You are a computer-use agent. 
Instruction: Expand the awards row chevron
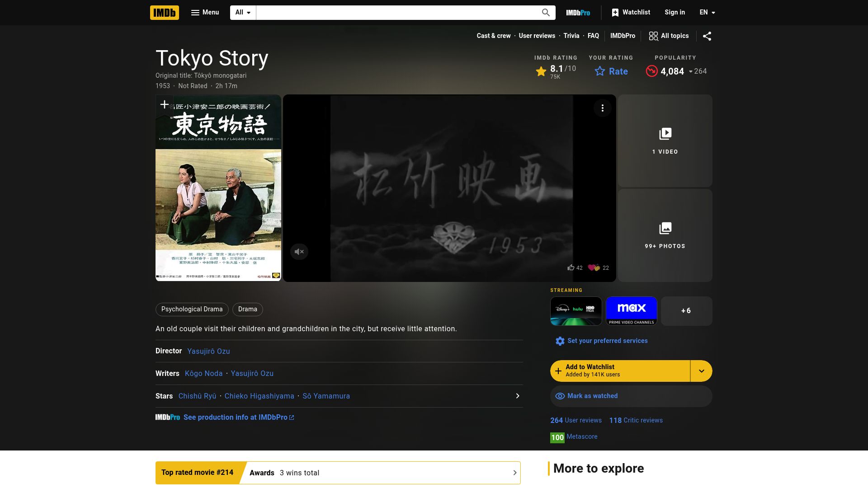(514, 473)
